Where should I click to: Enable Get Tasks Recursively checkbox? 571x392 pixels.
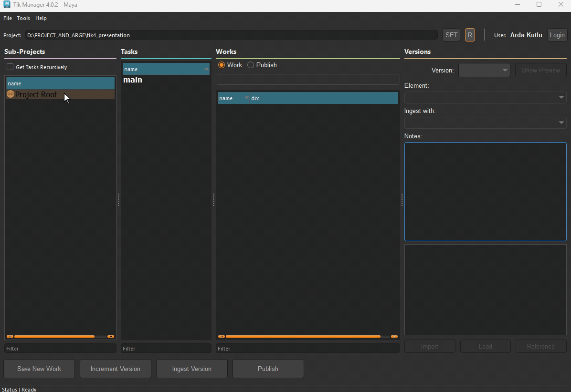(10, 67)
